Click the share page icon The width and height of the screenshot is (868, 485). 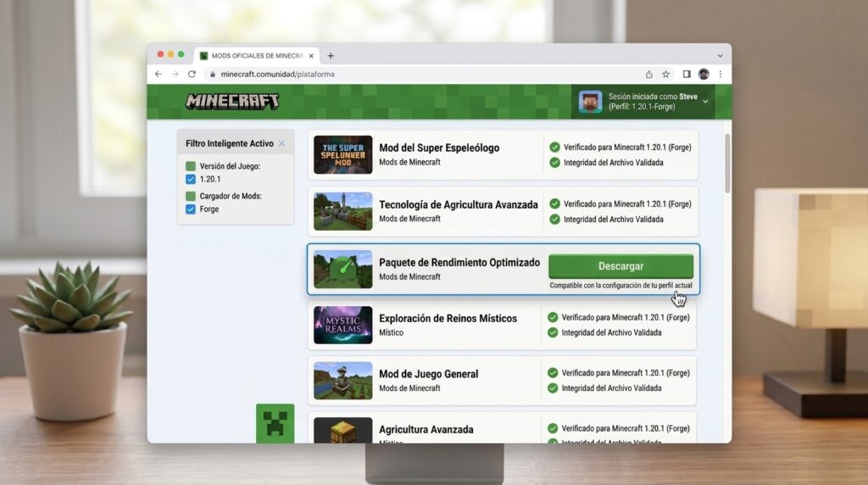point(648,74)
